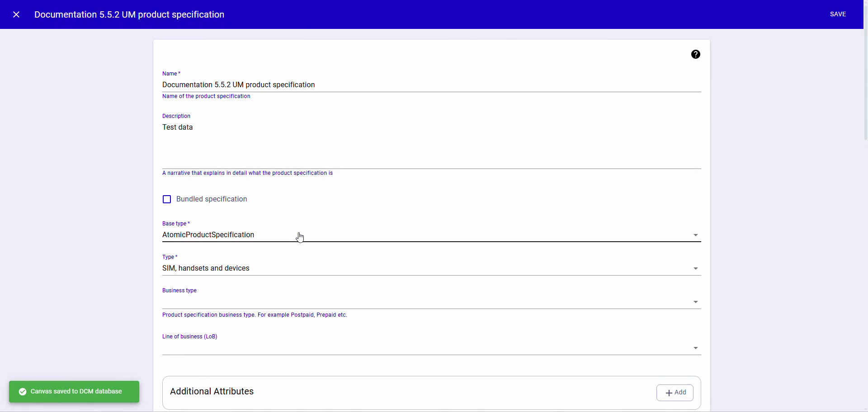Click the X to close the specification editor
Viewport: 868px width, 412px height.
pos(17,14)
